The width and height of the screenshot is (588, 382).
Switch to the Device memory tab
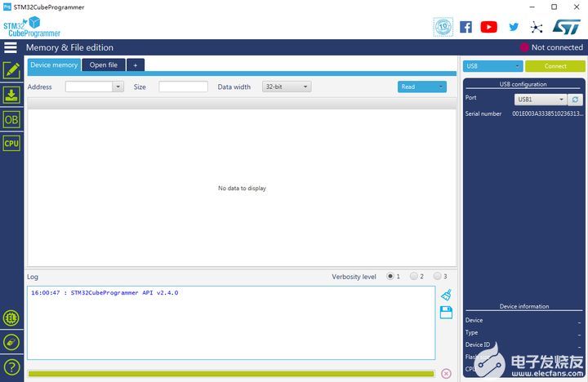(x=54, y=64)
